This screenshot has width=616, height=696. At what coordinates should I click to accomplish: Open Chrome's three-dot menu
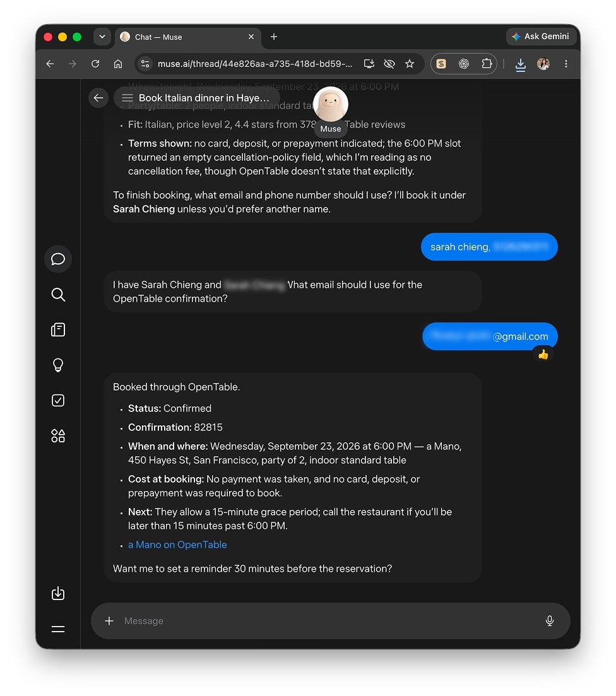click(566, 64)
